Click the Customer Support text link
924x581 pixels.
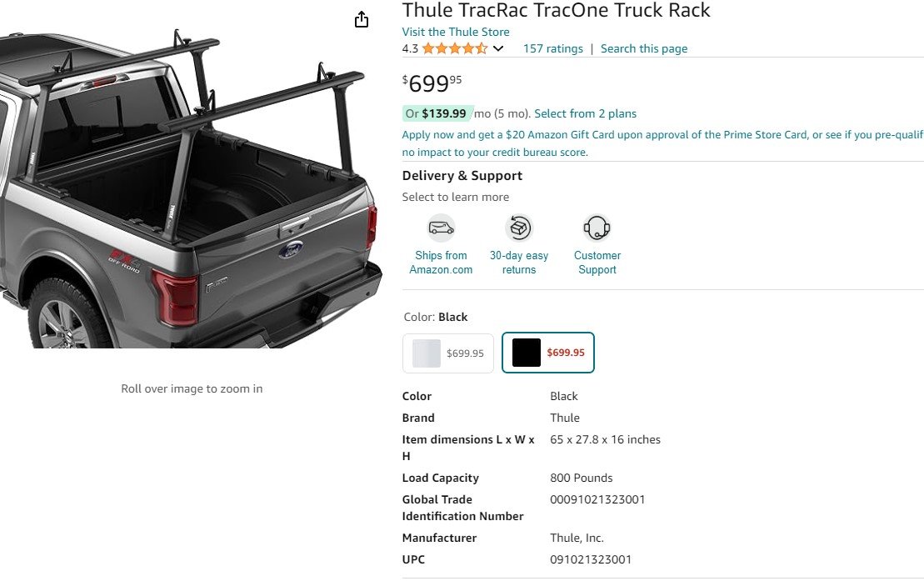click(597, 263)
